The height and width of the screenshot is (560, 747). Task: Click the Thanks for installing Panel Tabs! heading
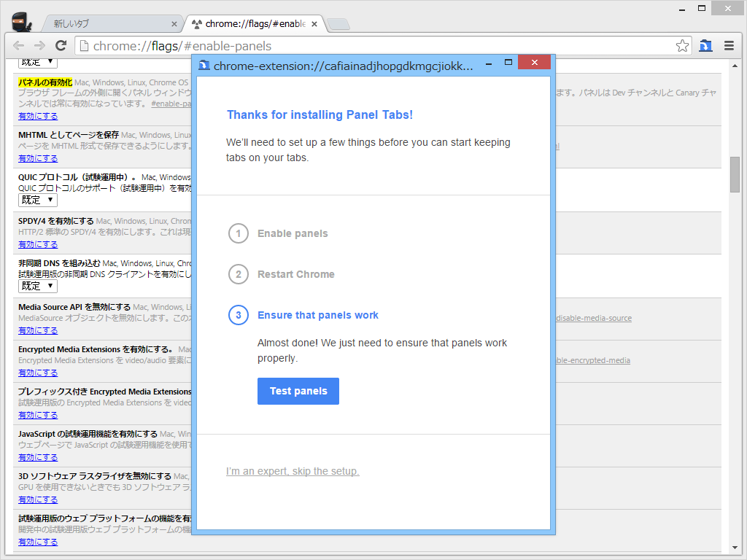320,114
